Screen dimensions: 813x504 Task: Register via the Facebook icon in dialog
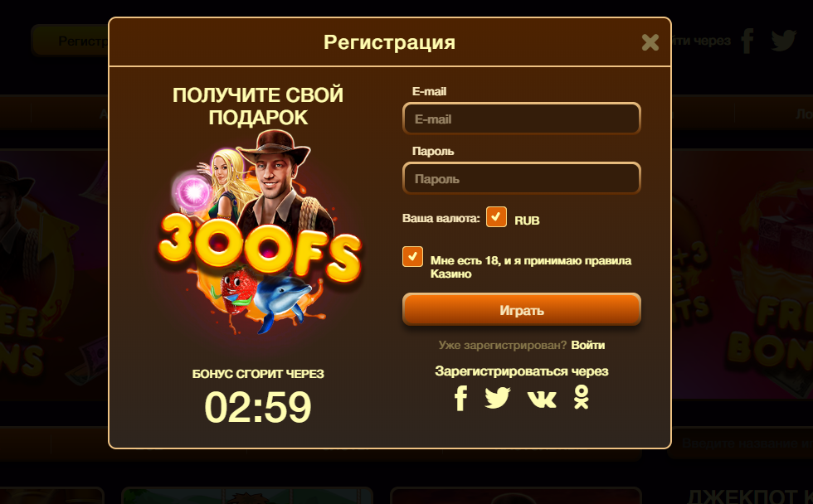(461, 398)
